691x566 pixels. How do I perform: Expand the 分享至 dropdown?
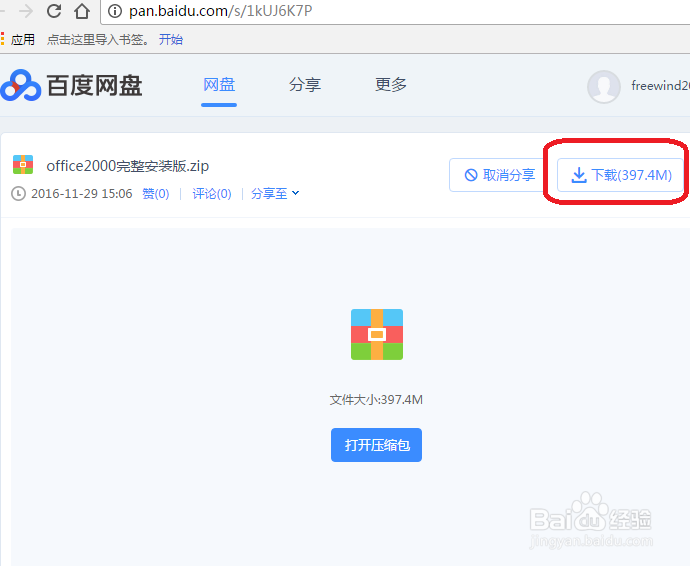click(275, 194)
